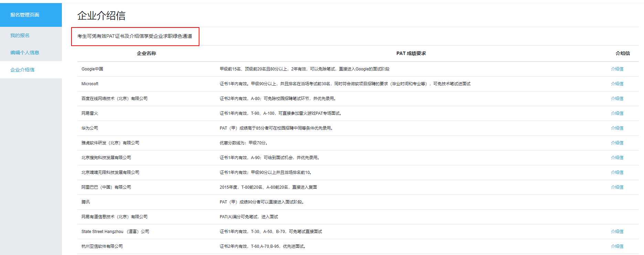Viewport: 644px width, 255px height.
Task: Open 介绍信 link for Microsoft
Action: click(x=617, y=84)
